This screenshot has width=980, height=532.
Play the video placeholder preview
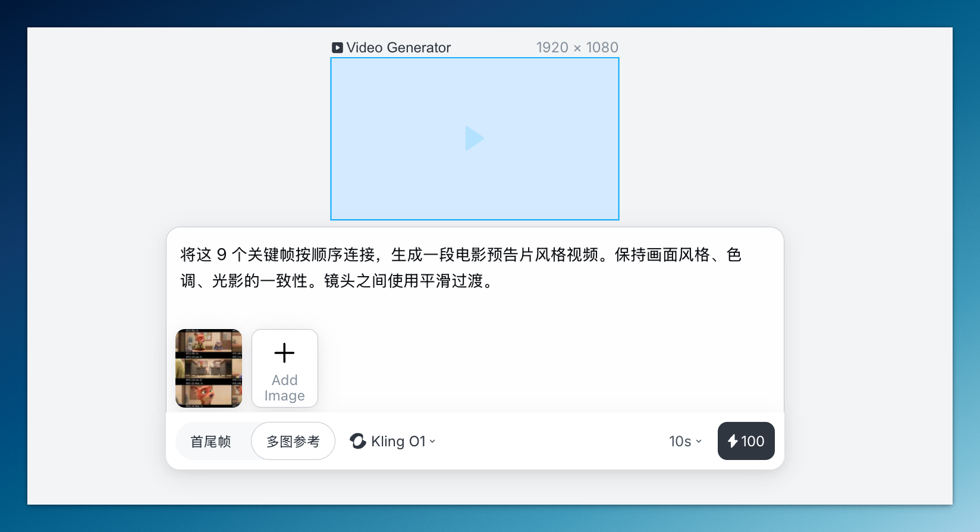pyautogui.click(x=475, y=139)
